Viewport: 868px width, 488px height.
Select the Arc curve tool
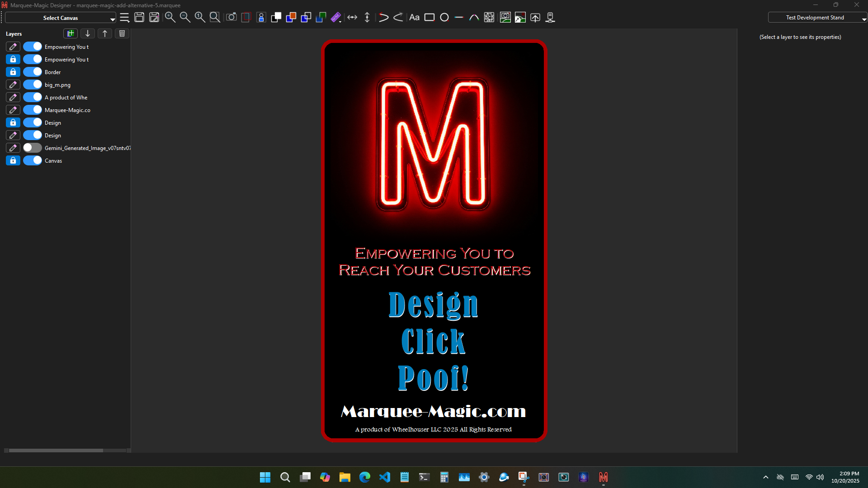pyautogui.click(x=474, y=17)
